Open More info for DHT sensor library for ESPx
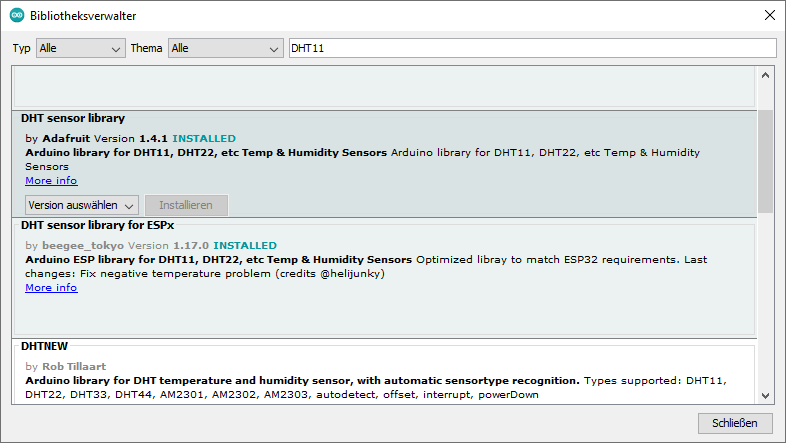This screenshot has width=786, height=443. pos(51,288)
